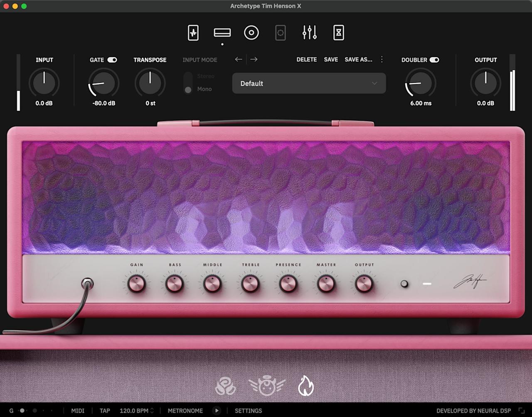The width and height of the screenshot is (532, 417).
Task: Select the rose amp icon
Action: pos(226,386)
